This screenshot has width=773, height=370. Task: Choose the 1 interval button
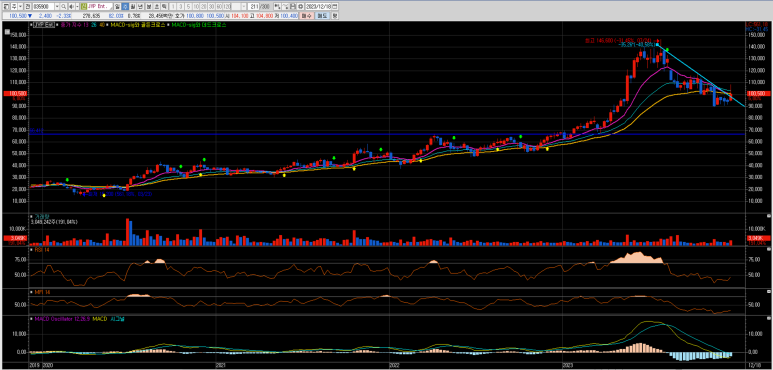(x=173, y=6)
